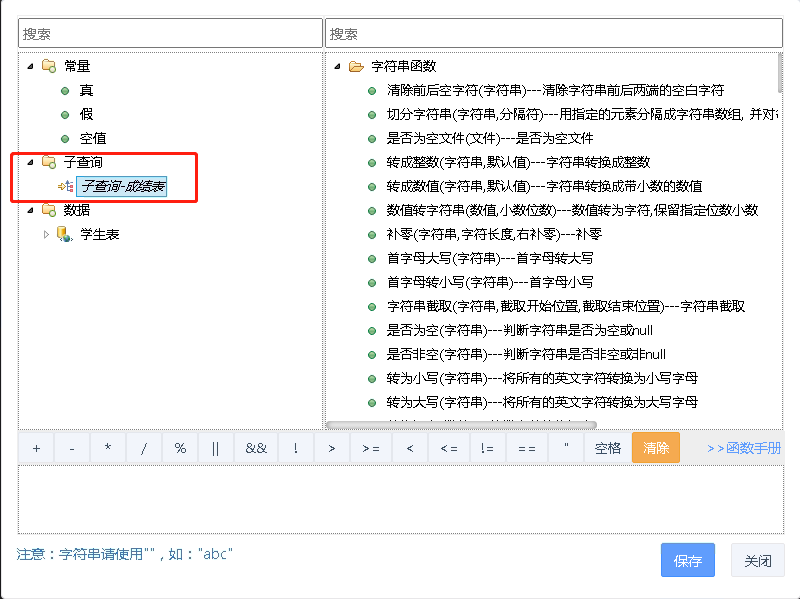Click the 字符串函数 open folder icon

355,66
